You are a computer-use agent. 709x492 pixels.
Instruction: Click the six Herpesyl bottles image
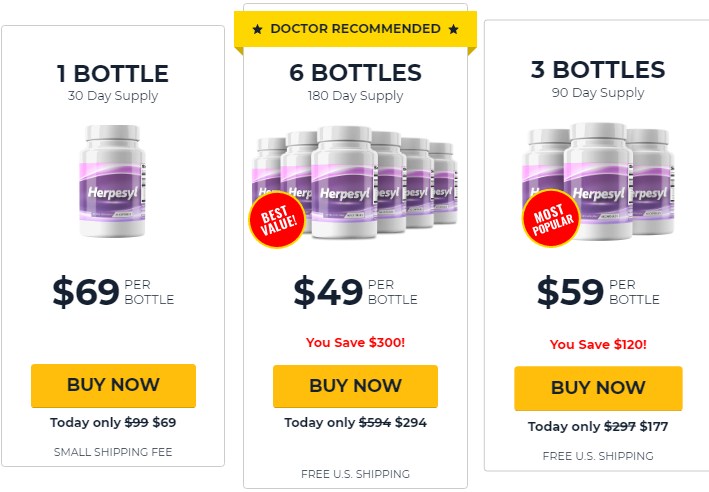355,182
